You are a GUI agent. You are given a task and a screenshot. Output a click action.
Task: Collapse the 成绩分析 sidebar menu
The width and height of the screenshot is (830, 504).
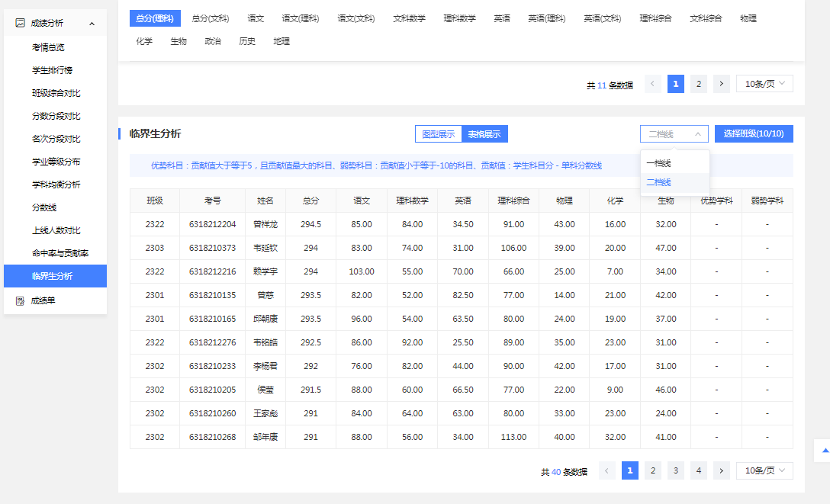[92, 24]
